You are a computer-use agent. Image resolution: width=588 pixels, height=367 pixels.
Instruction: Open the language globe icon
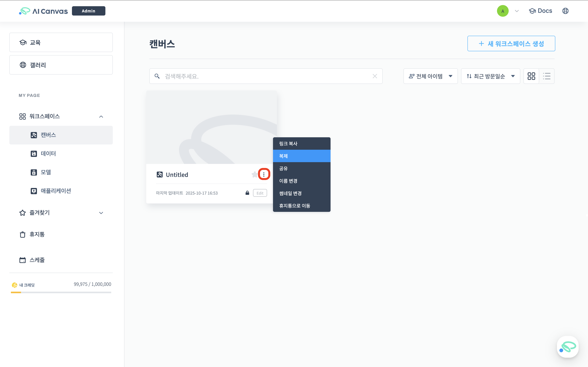[565, 11]
